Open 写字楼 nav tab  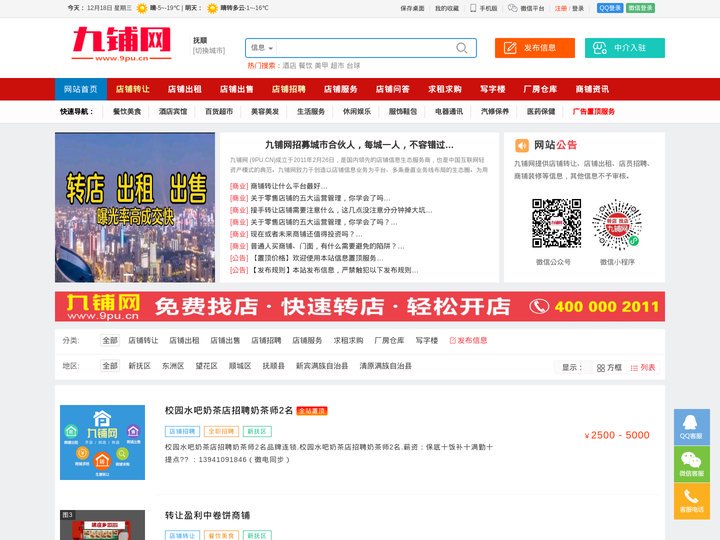[493, 89]
